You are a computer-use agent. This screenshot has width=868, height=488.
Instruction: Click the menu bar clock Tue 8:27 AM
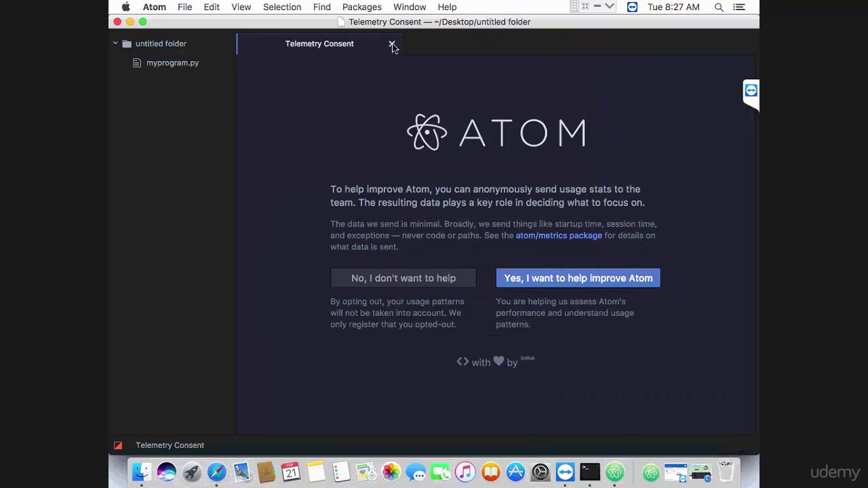point(673,7)
